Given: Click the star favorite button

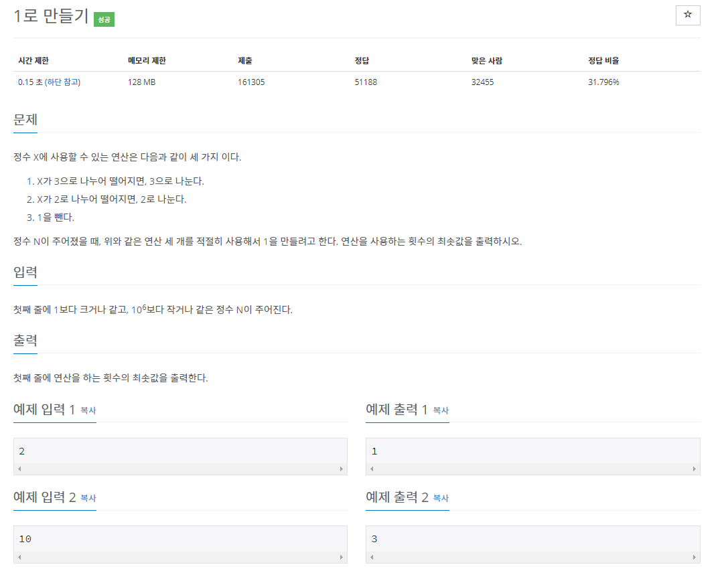Looking at the screenshot, I should pos(688,15).
